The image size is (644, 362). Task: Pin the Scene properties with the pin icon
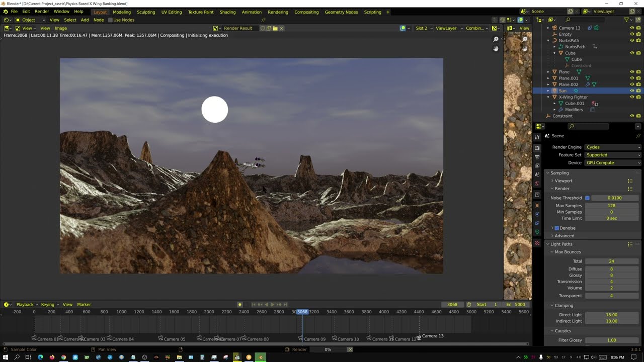(638, 136)
